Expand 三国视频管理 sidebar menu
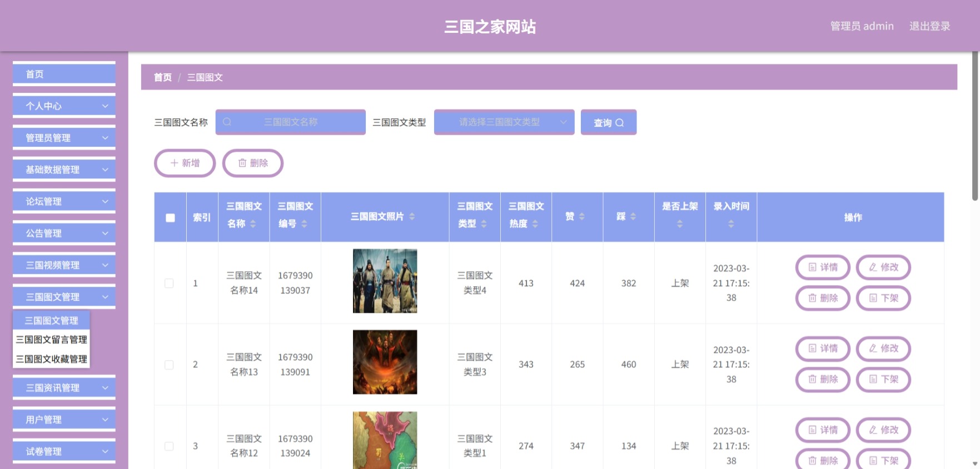This screenshot has width=980, height=469. tap(64, 265)
